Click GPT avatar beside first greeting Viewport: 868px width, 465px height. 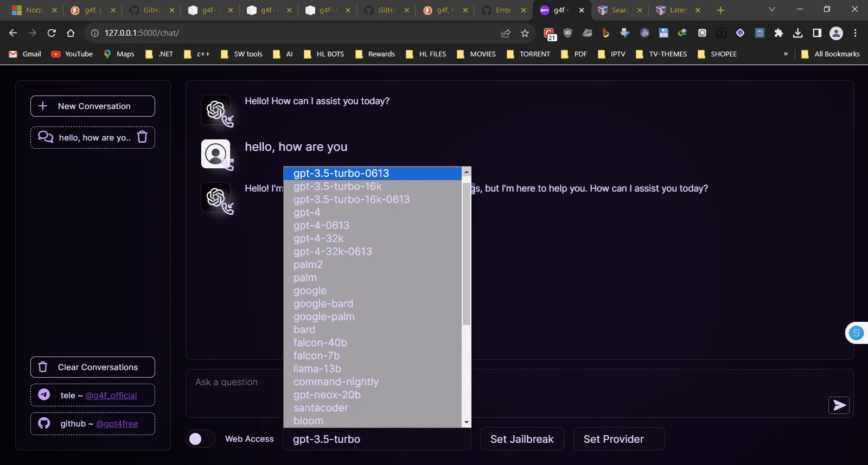click(x=216, y=110)
